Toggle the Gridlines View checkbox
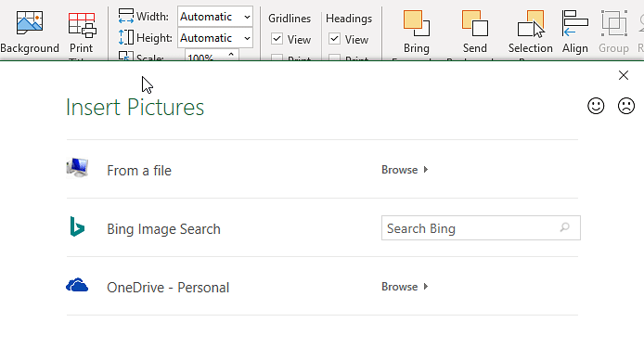This screenshot has height=348, width=644. 277,39
